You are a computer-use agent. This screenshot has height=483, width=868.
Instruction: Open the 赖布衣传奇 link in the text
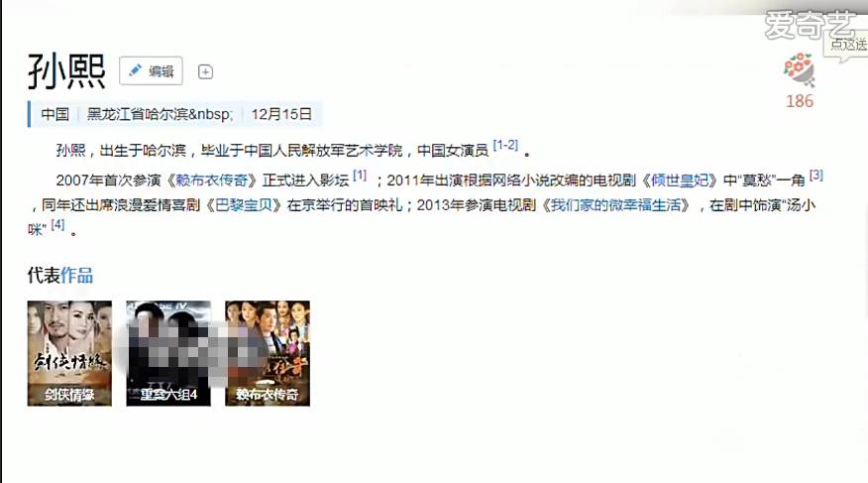(211, 181)
